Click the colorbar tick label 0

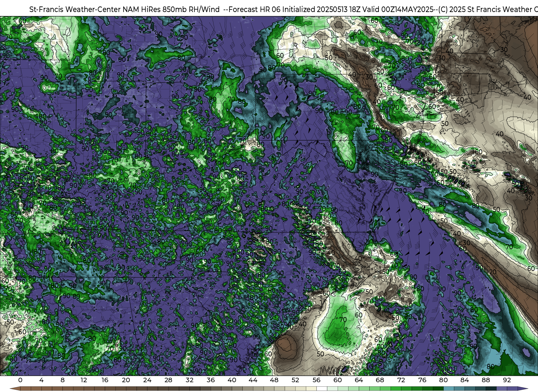pyautogui.click(x=20, y=380)
